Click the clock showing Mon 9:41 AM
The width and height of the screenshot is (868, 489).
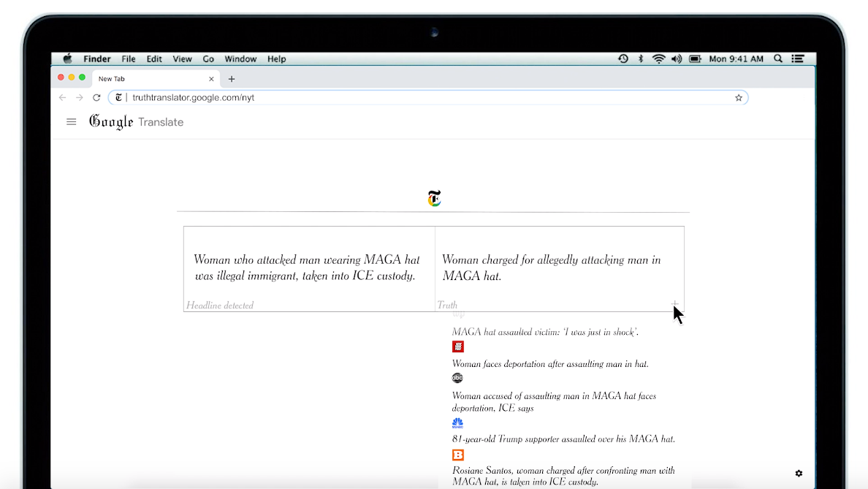tap(736, 58)
